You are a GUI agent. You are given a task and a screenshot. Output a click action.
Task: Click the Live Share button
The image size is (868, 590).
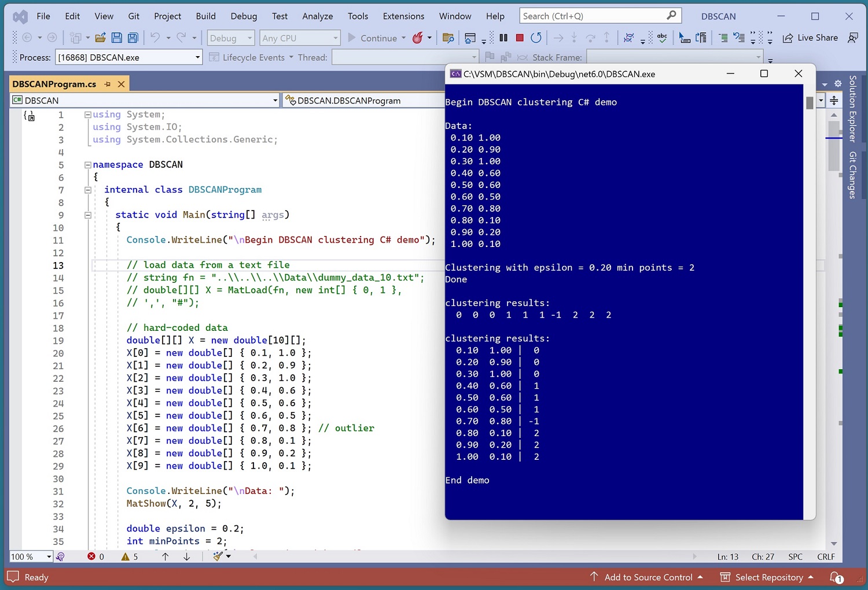click(x=810, y=38)
